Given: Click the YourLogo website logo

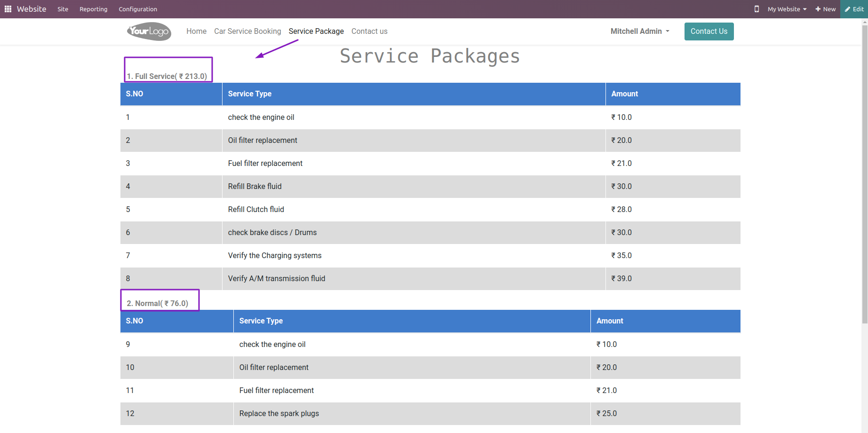Looking at the screenshot, I should 149,31.
